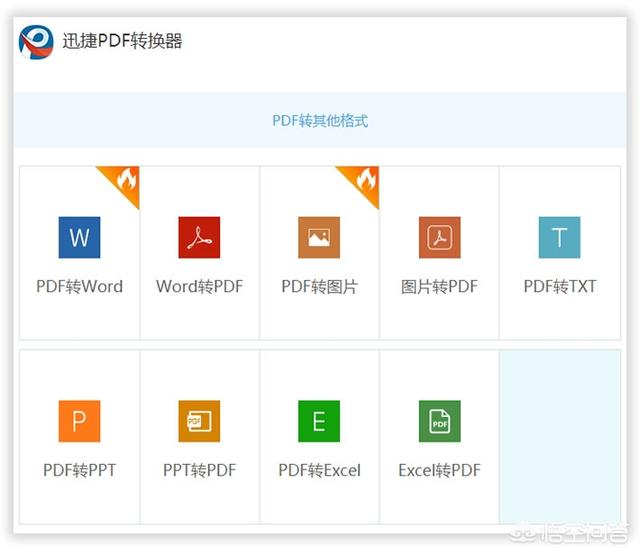Click the flame badge on PDF转Word tile
Viewport: 640px width, 555px height.
pyautogui.click(x=124, y=181)
